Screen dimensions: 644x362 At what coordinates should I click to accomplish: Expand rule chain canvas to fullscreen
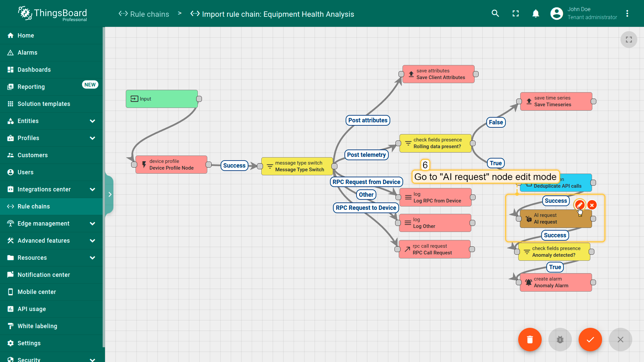coord(629,40)
